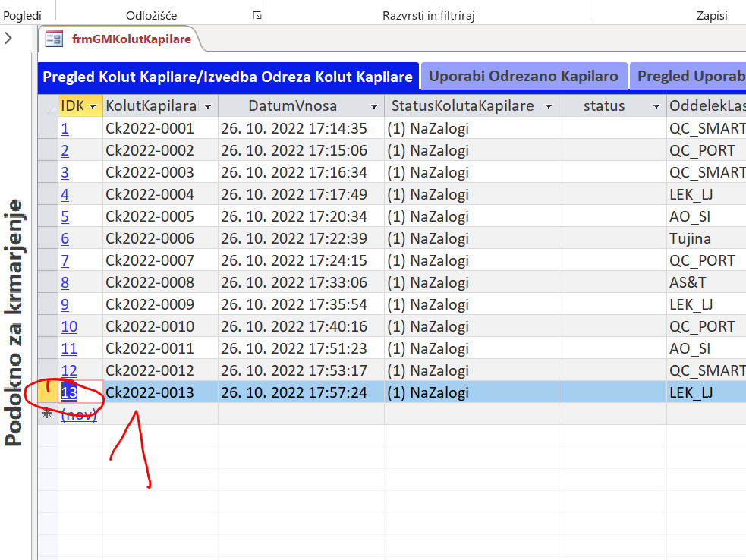Click the Tujina cell in row 6
Image resolution: width=746 pixels, height=560 pixels.
pyautogui.click(x=707, y=238)
